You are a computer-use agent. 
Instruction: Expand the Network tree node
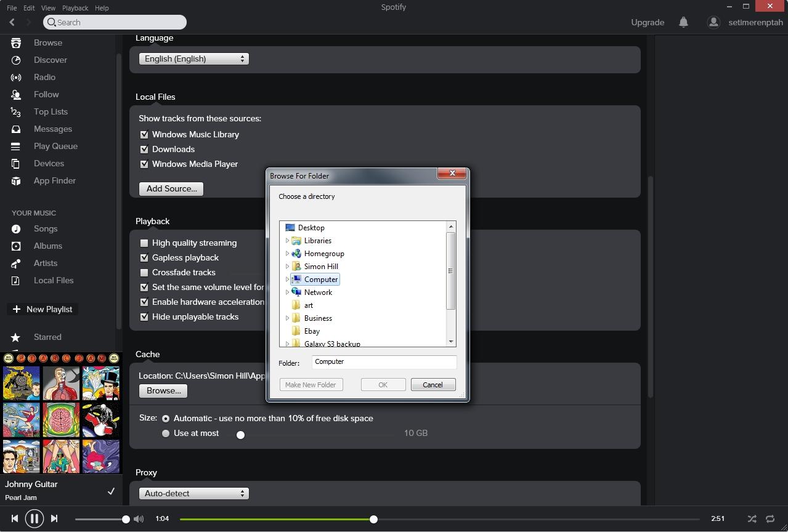(287, 292)
